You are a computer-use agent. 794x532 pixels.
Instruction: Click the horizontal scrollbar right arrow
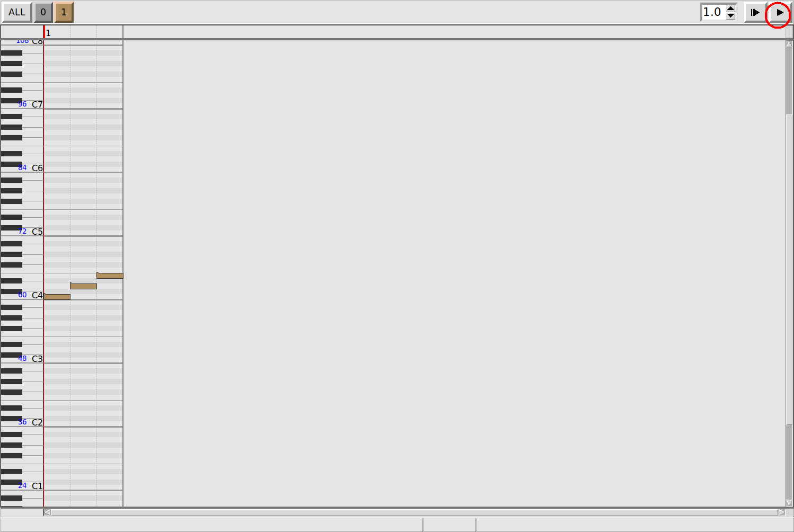pyautogui.click(x=781, y=512)
